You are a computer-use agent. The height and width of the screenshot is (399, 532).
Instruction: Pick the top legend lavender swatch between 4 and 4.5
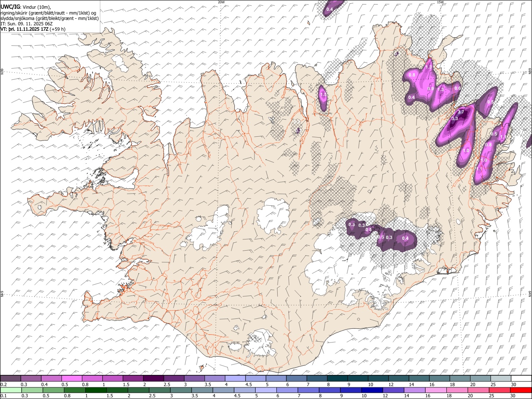pos(235,378)
